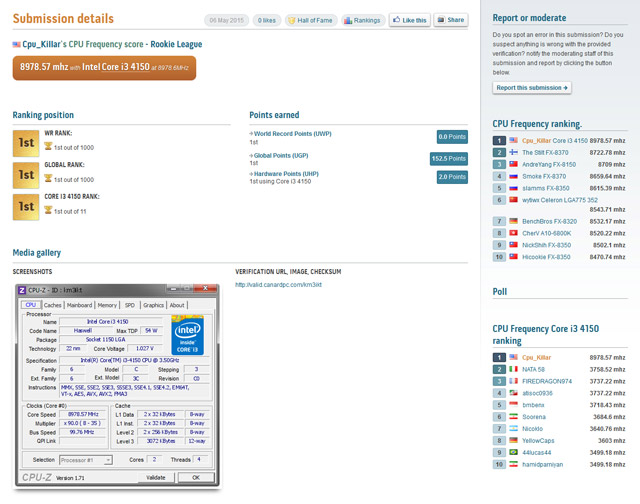Click Report this submission button
The height and width of the screenshot is (504, 640).
point(532,88)
